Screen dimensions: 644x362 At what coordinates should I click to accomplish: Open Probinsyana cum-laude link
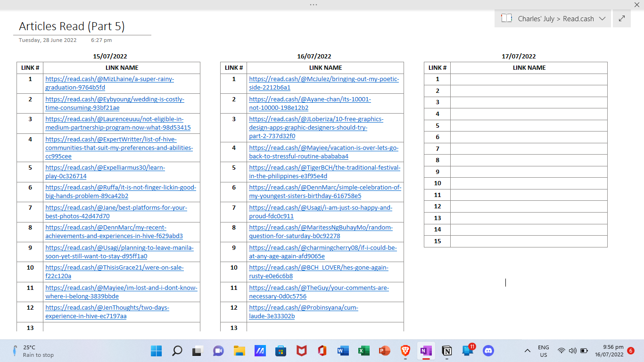point(304,312)
